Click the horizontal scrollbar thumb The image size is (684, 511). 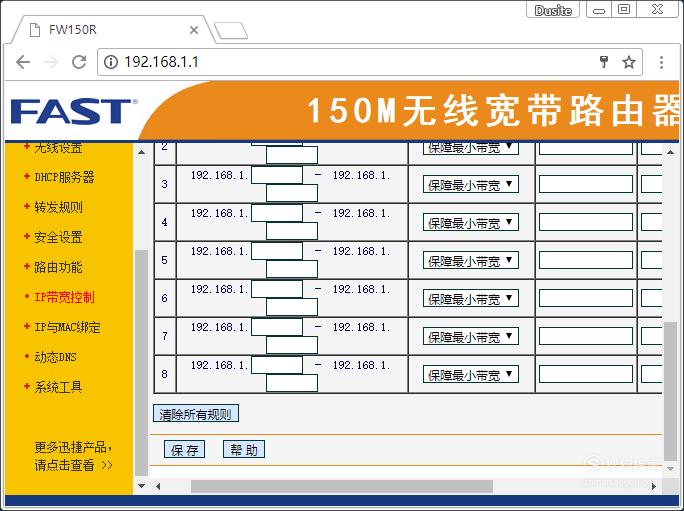tap(342, 486)
